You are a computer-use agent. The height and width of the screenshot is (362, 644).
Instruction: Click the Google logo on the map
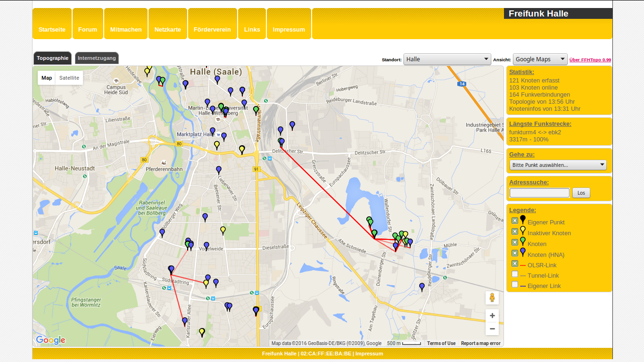[50, 340]
